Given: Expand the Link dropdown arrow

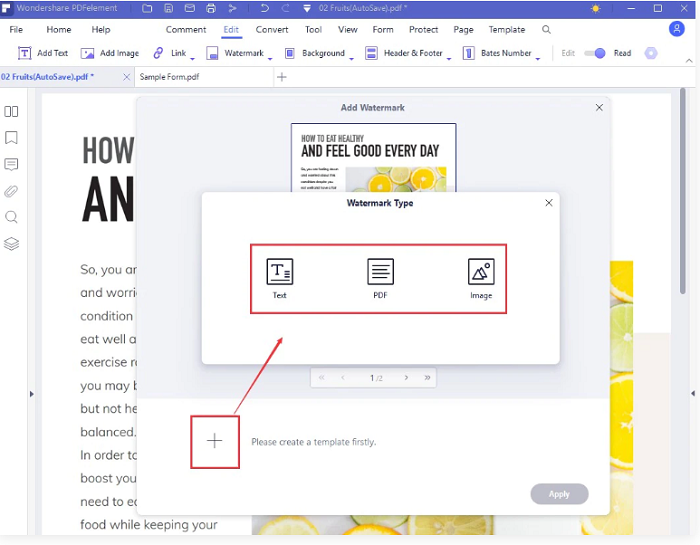Looking at the screenshot, I should coord(192,58).
